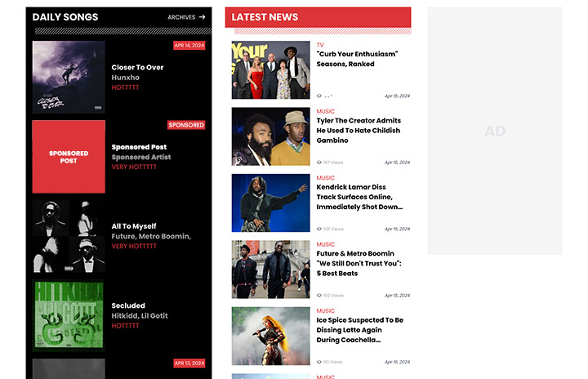This screenshot has height=379, width=588.
Task: Open the Curb Your Enthusiasm Seasons article
Action: pos(357,59)
